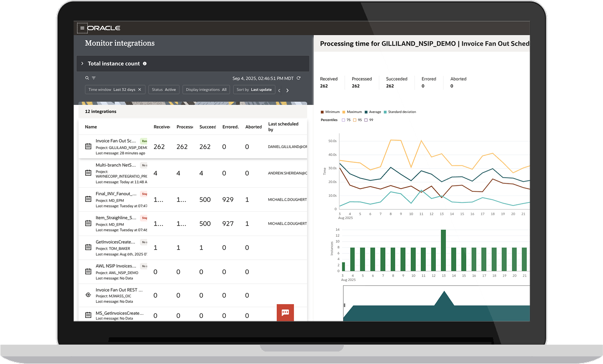
Task: Toggle the Maximum series legend swatch
Action: [x=344, y=112]
